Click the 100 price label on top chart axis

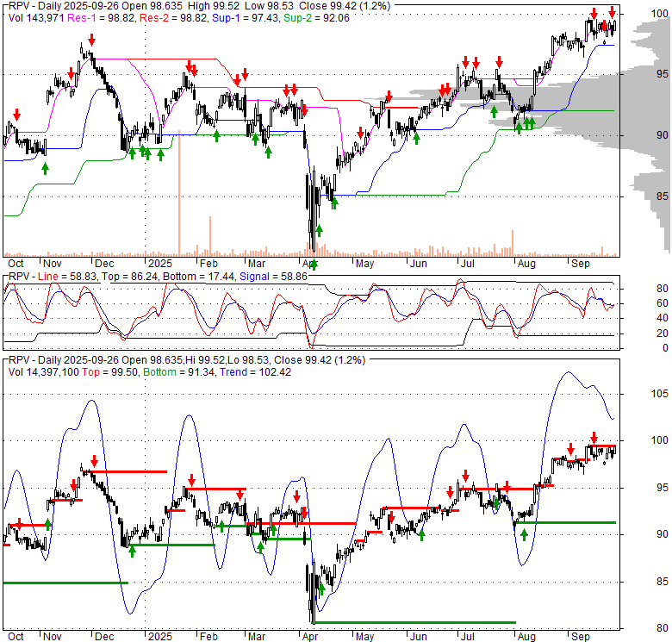click(x=659, y=14)
